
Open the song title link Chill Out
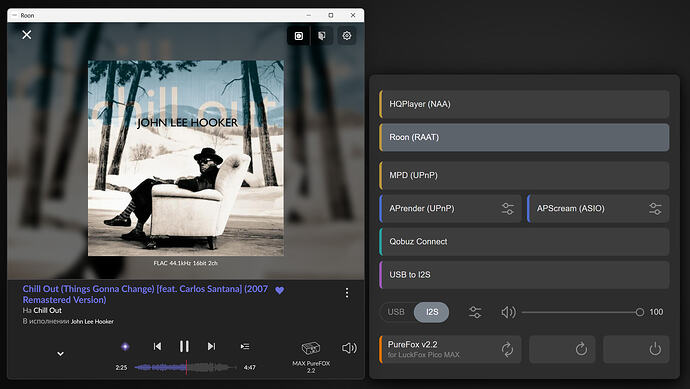click(x=145, y=294)
